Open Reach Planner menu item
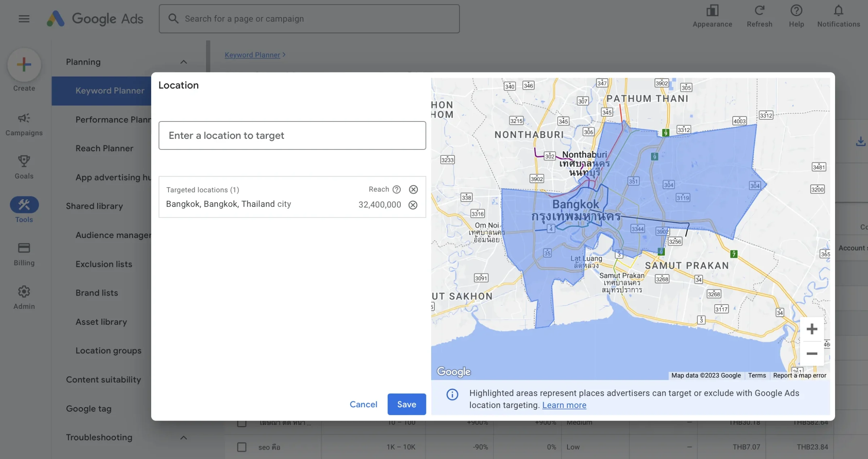Image resolution: width=868 pixels, height=459 pixels. click(104, 148)
